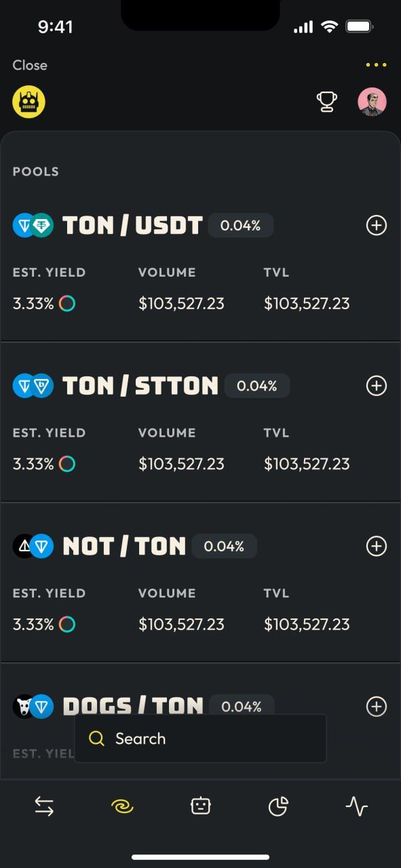401x868 pixels.
Task: Open the yellow three-dots menu
Action: click(376, 65)
